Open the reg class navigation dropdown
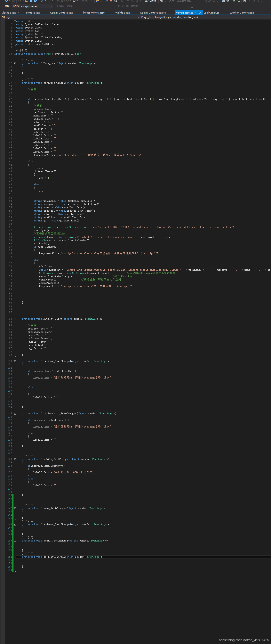The image size is (271, 644). tap(70, 17)
